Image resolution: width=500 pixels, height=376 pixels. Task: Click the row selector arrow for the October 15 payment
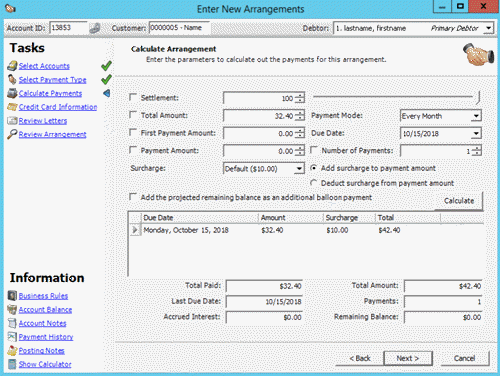[135, 230]
